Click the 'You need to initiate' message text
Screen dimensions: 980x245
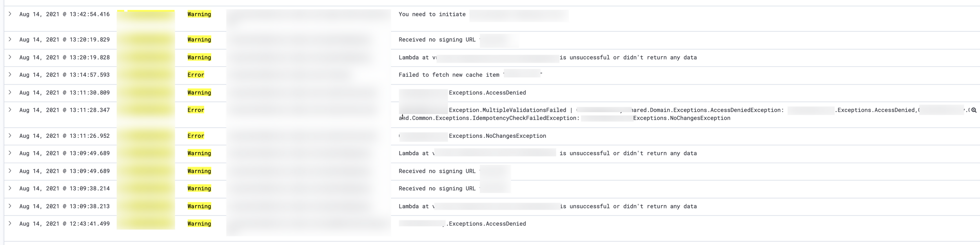pyautogui.click(x=432, y=14)
